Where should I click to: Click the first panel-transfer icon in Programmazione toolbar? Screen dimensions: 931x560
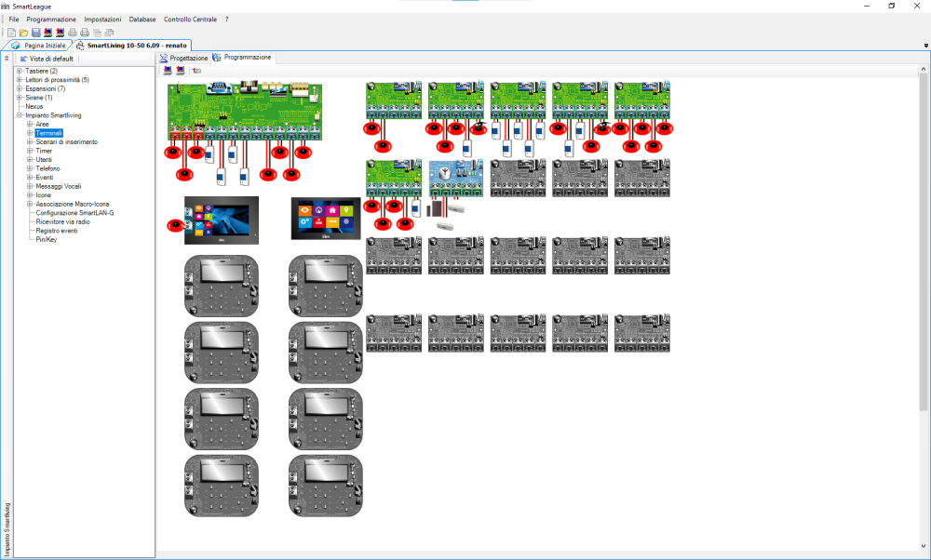(168, 71)
